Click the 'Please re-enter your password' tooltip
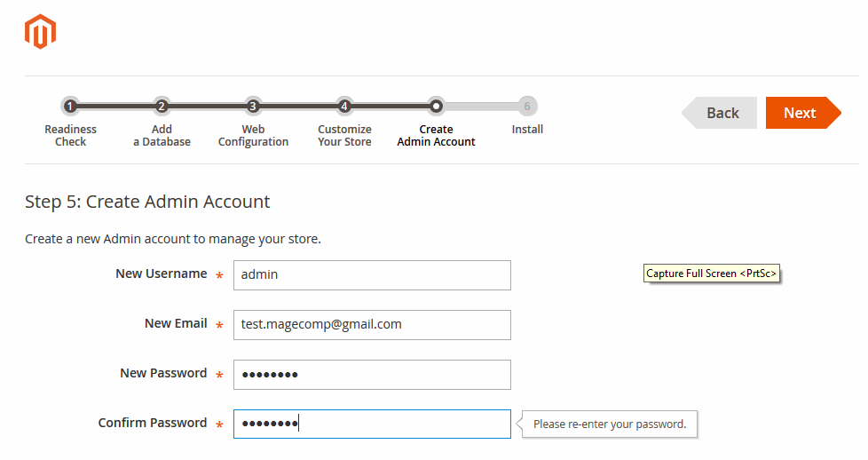 [610, 424]
